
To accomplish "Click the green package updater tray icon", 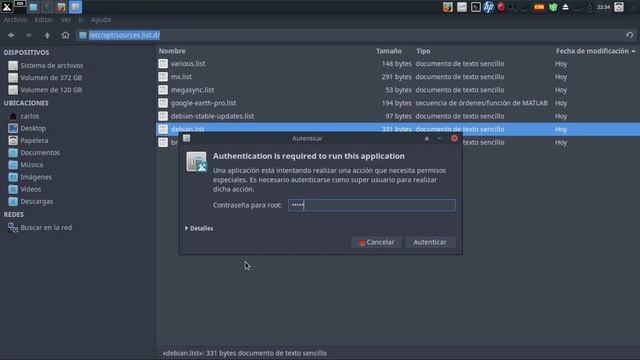I will [x=553, y=7].
